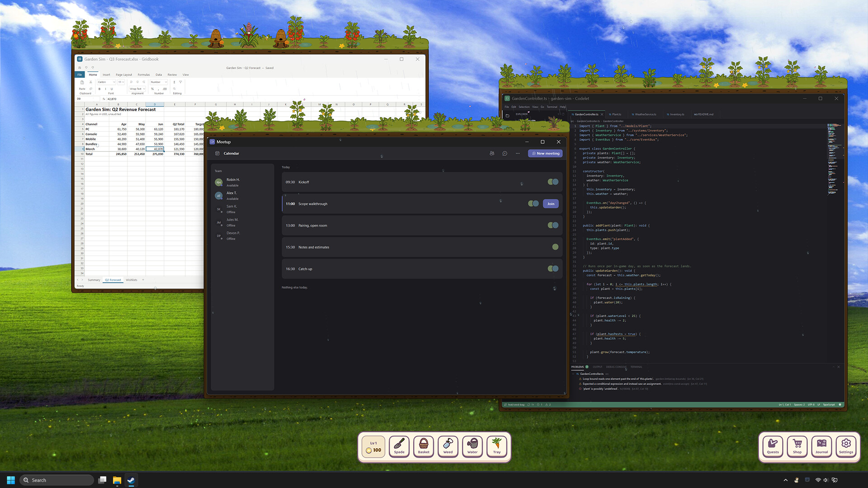
Task: Open more options ellipsis in Meetup
Action: click(518, 153)
